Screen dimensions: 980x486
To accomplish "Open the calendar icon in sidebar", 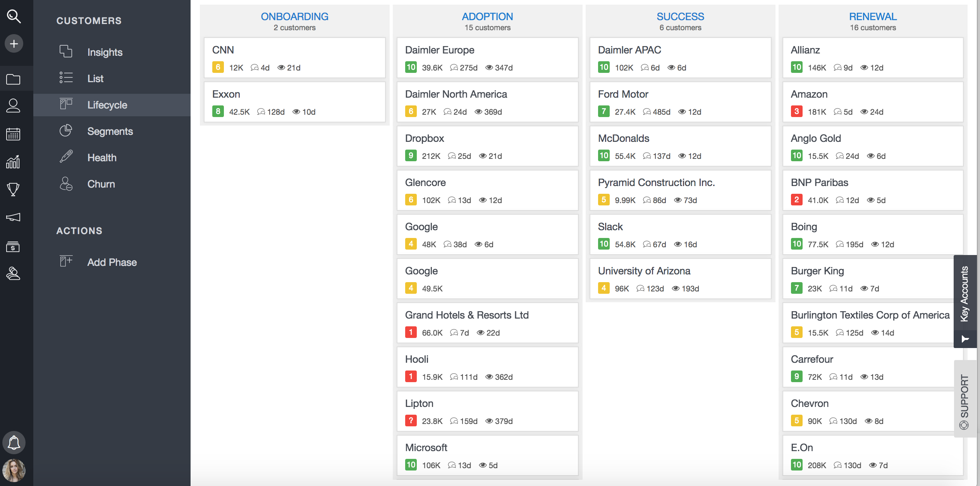I will coord(14,134).
